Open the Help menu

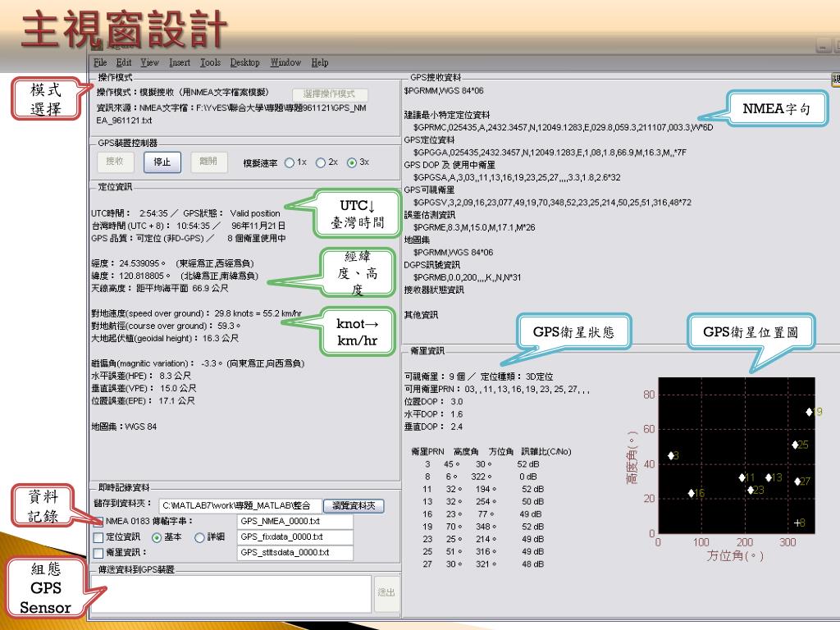coord(320,62)
